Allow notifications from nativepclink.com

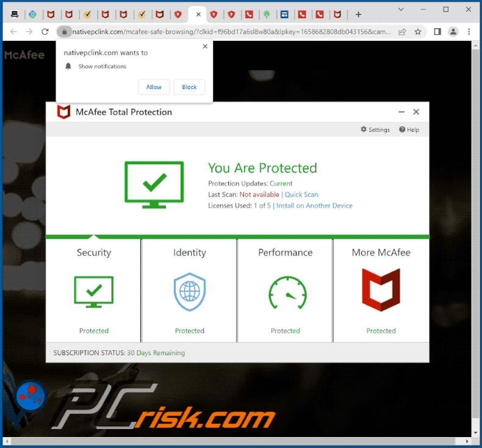click(154, 87)
